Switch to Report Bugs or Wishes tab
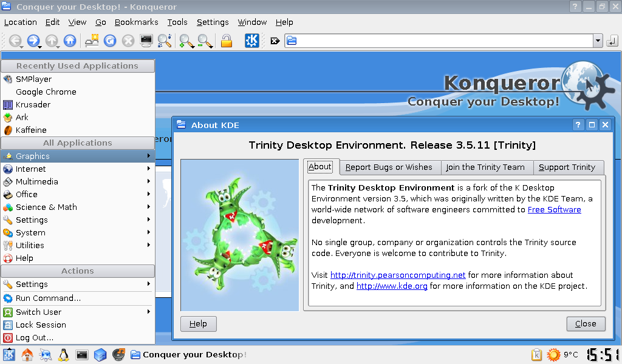The width and height of the screenshot is (622, 364). pyautogui.click(x=389, y=167)
